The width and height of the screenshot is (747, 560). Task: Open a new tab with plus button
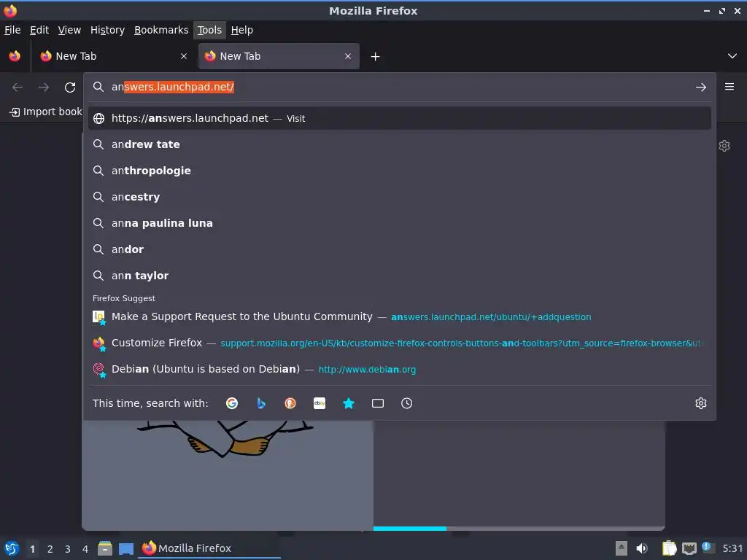pos(376,57)
